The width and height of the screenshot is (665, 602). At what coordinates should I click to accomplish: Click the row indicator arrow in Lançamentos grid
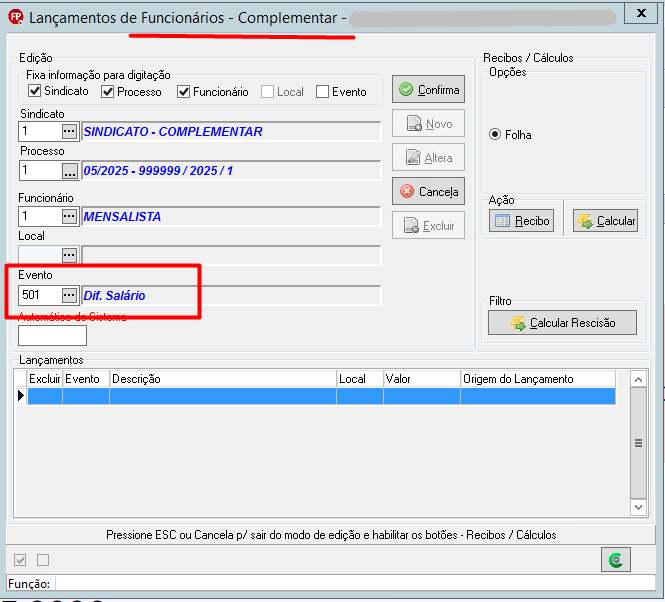(x=21, y=396)
